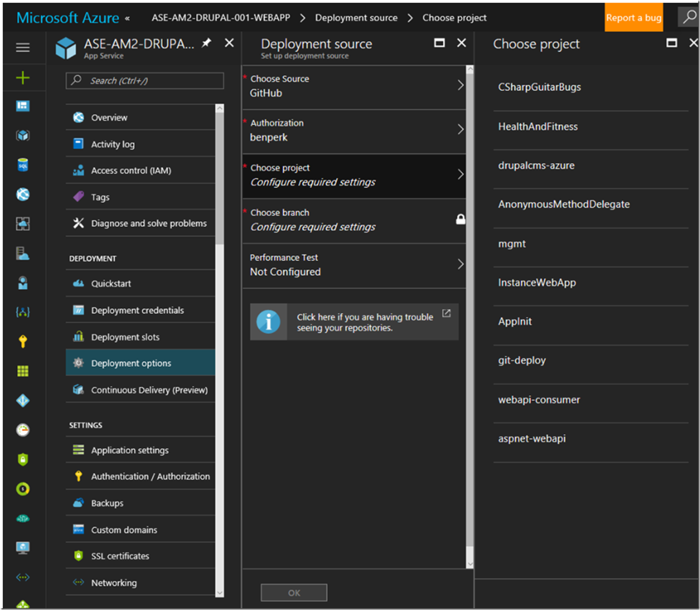This screenshot has height=610, width=700.
Task: Open Application settings
Action: tap(141, 450)
